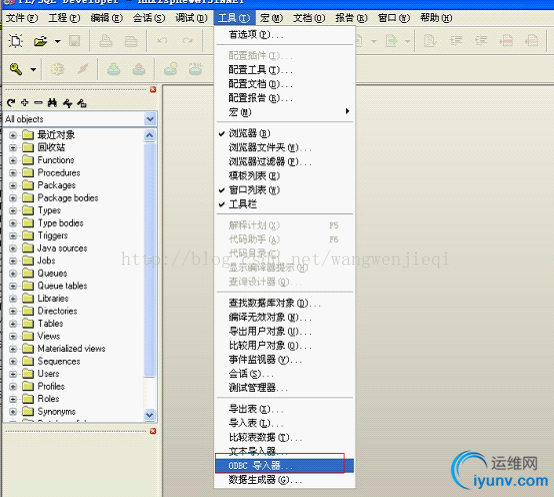This screenshot has height=497, width=554.
Task: Click the Redo arrow toolbar icon
Action: tap(187, 41)
